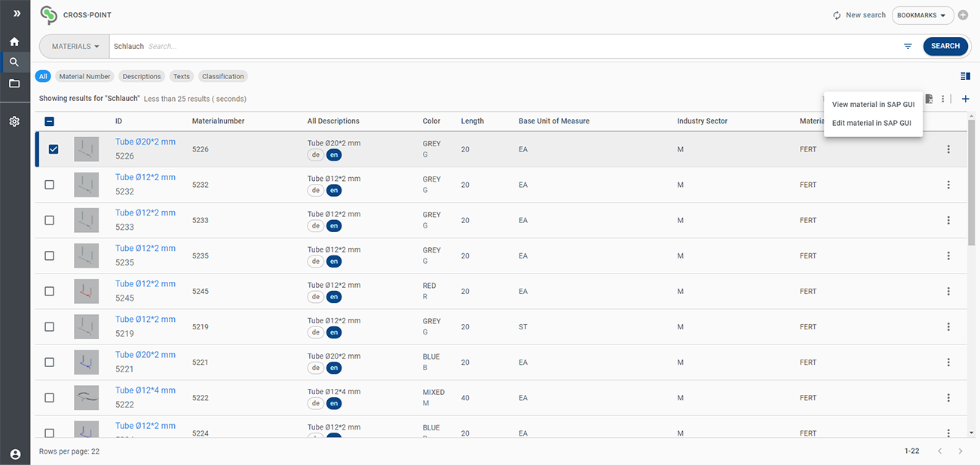This screenshot has width=980, height=465.
Task: Choose View material in SAP GUI
Action: click(x=873, y=105)
